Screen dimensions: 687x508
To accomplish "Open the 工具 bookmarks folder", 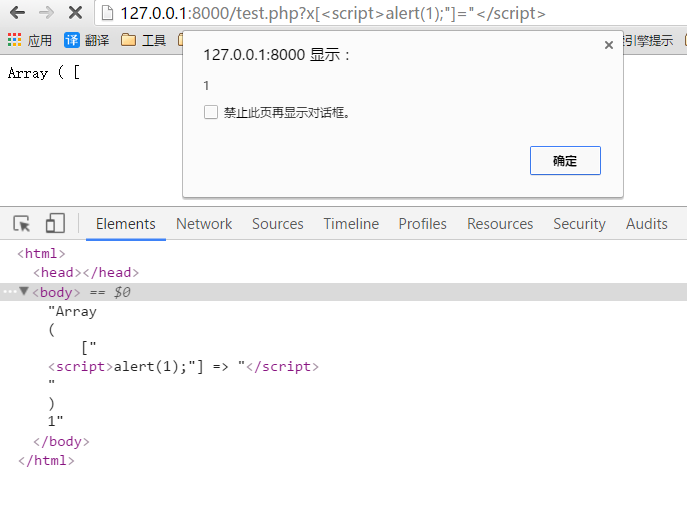I will click(143, 40).
